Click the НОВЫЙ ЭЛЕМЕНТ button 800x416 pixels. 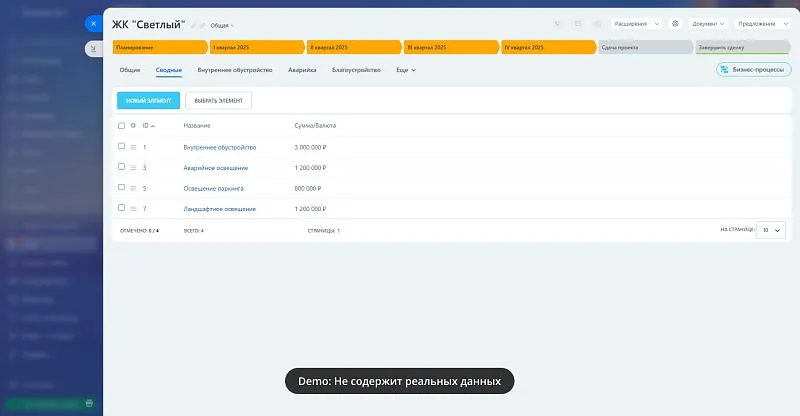pyautogui.click(x=148, y=101)
